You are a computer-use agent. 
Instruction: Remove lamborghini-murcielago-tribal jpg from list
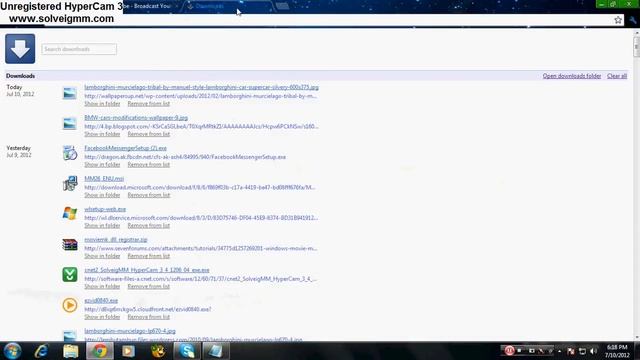149,104
